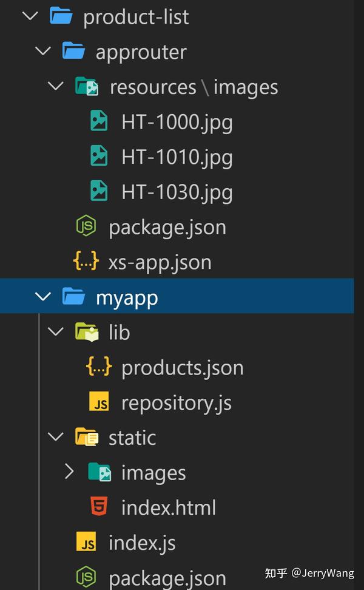Click the JSON braces icon of xs-app.json
Screen dimensions: 364x590
[x=85, y=262]
